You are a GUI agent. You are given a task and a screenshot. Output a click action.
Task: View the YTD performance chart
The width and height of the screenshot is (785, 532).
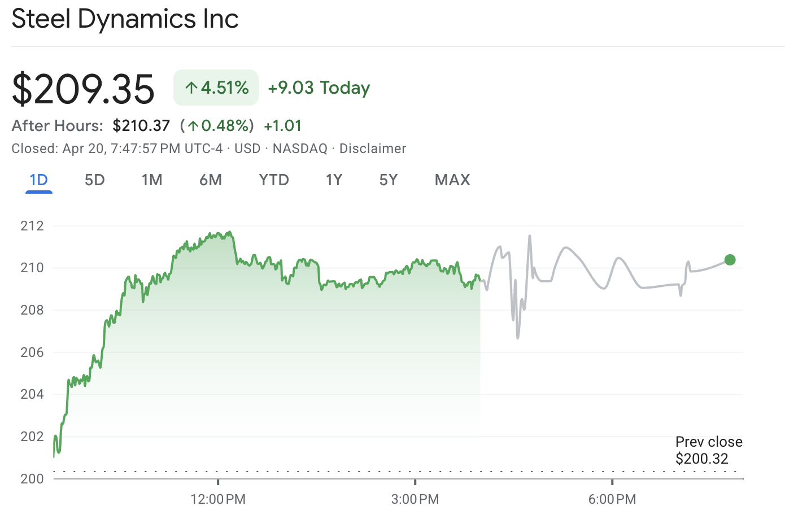pos(274,180)
